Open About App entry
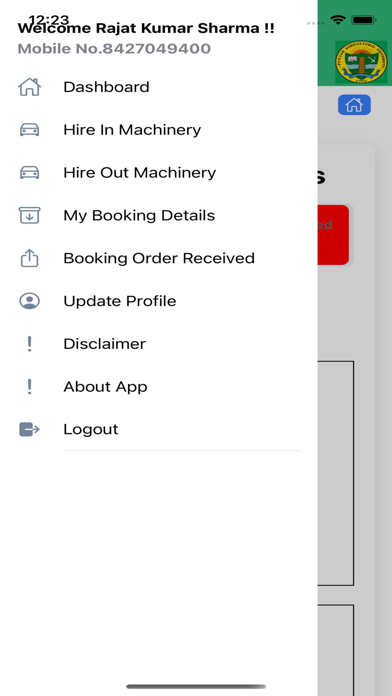The height and width of the screenshot is (696, 392). (x=159, y=387)
